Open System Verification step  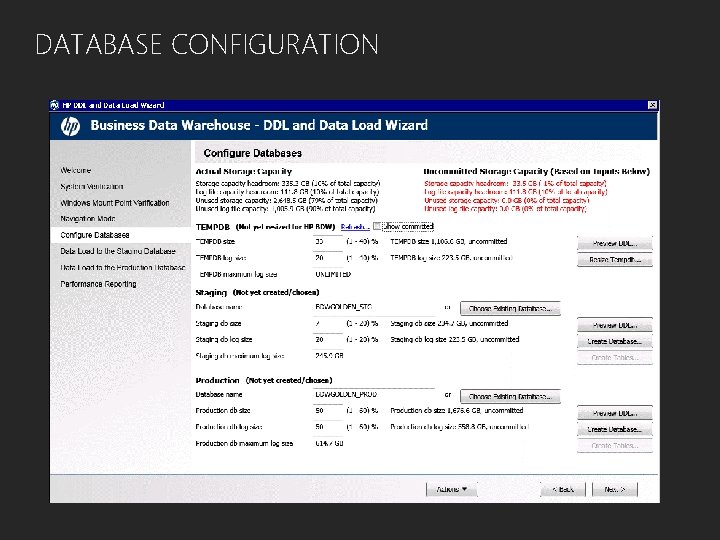[x=92, y=186]
